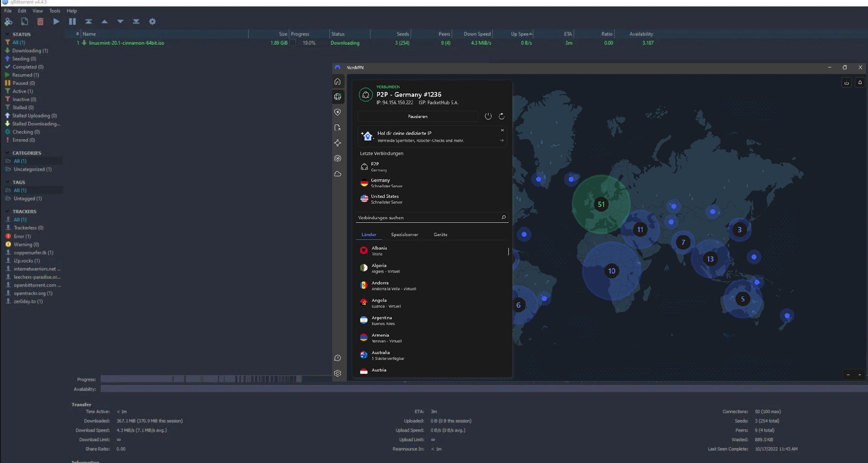Open NordVPN cloud sidebar icon
The image size is (868, 463).
coord(338,174)
